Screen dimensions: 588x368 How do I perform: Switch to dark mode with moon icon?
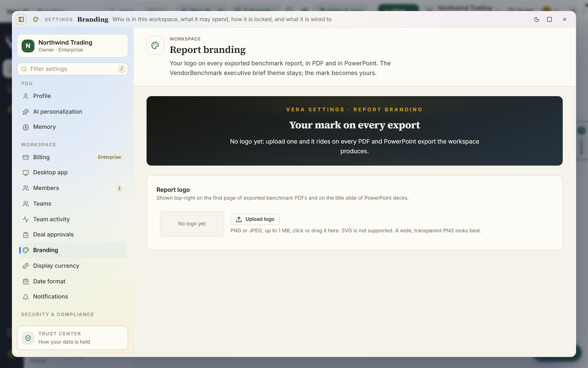pos(537,19)
